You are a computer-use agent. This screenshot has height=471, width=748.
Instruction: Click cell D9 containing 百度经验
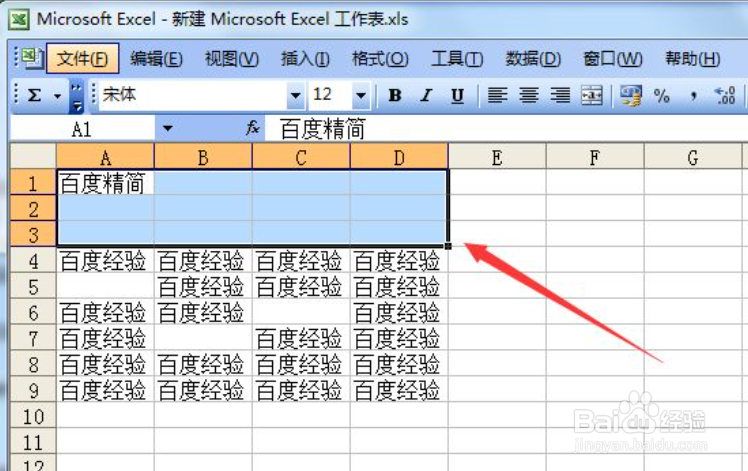399,390
